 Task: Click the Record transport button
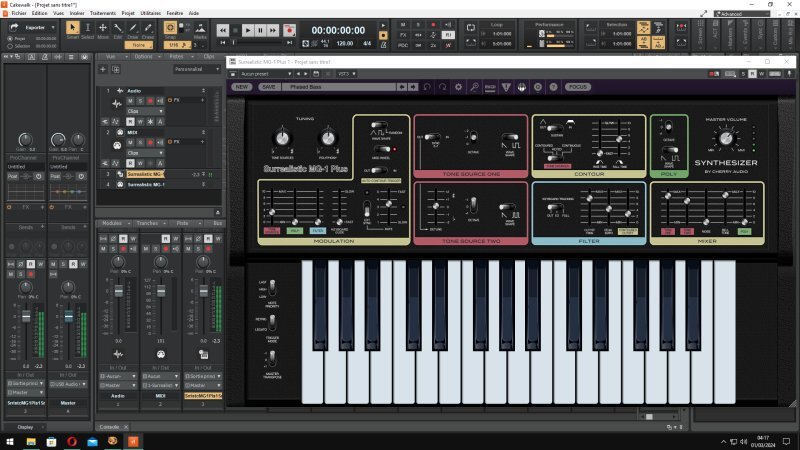[x=289, y=31]
